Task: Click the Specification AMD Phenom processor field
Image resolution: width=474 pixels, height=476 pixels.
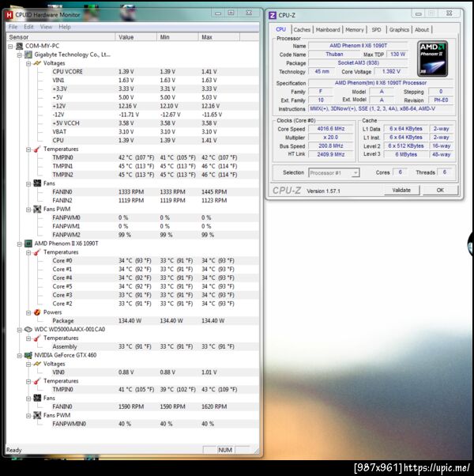Action: [x=381, y=83]
